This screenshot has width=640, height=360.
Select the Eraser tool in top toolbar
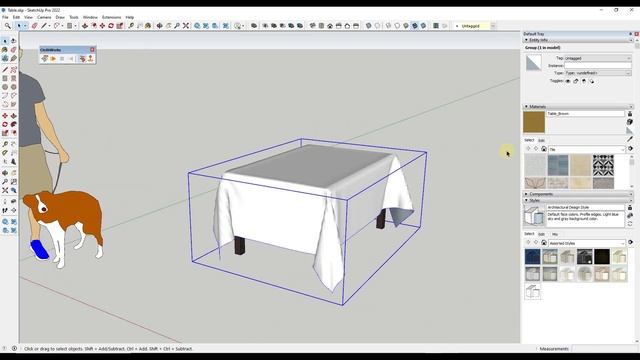tap(34, 26)
